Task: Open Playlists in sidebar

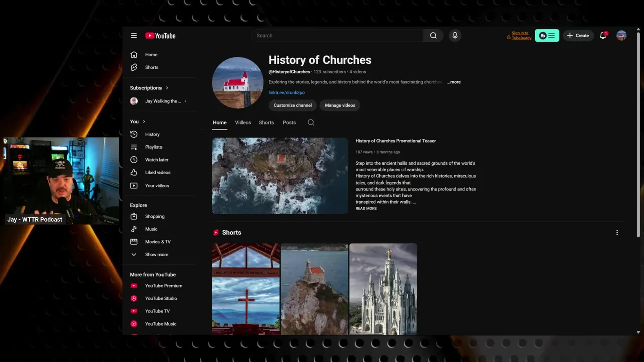Action: tap(153, 147)
